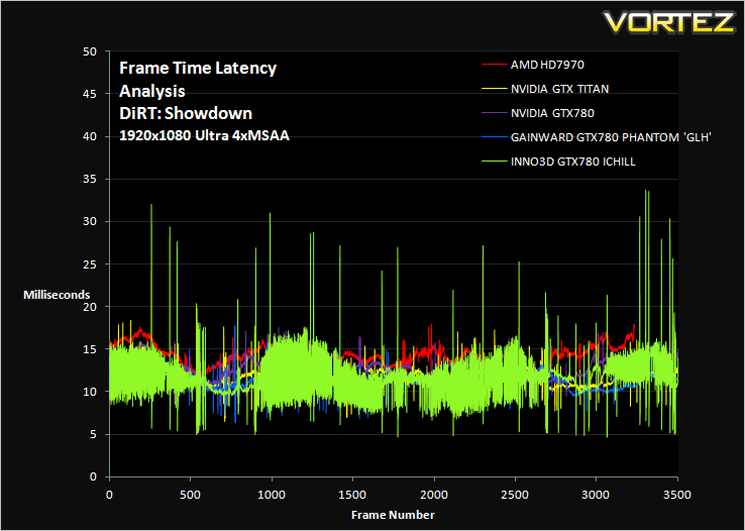The image size is (745, 531).
Task: Click the green INNO3D legend line
Action: click(x=494, y=161)
